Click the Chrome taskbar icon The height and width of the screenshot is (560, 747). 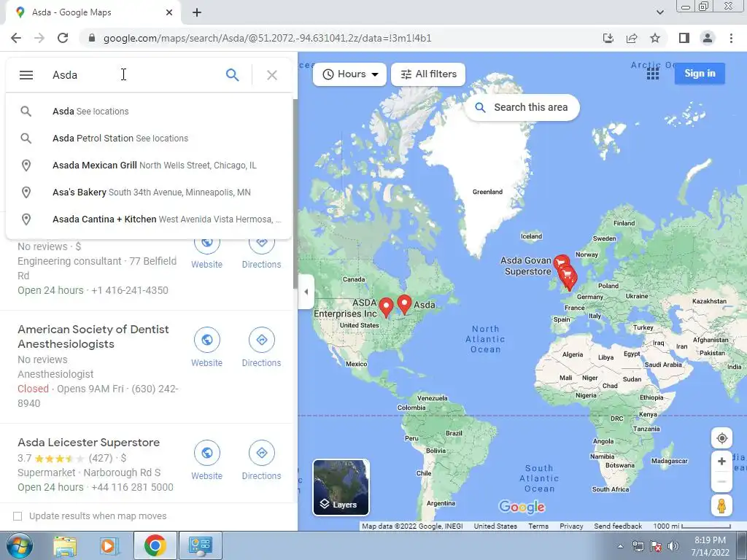coord(155,545)
